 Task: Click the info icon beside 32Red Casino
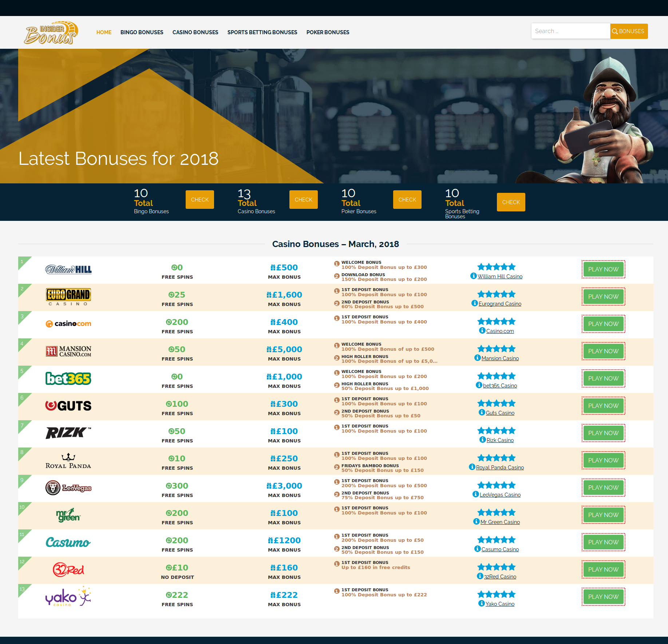480,576
